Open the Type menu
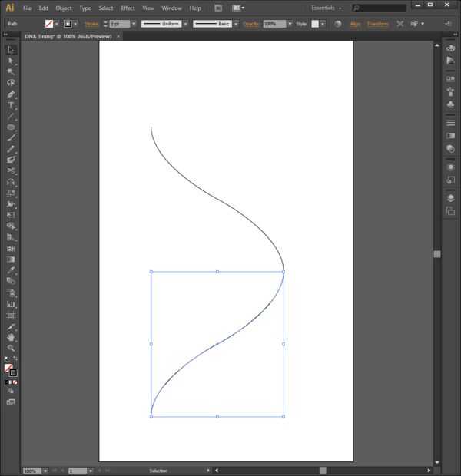The width and height of the screenshot is (461, 476). (x=85, y=8)
